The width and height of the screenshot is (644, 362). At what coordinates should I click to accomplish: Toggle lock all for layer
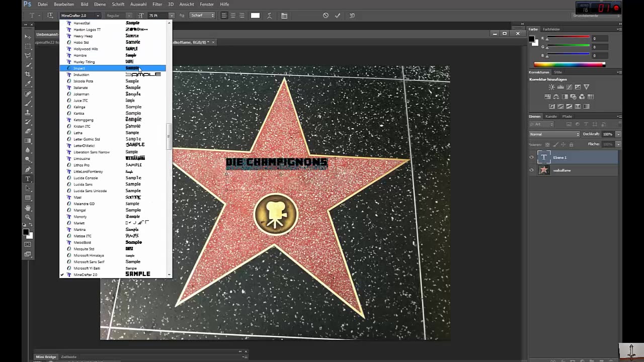pos(571,144)
